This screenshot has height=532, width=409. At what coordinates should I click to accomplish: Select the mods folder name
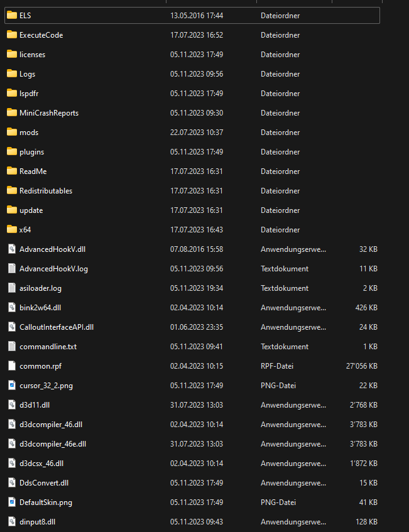pyautogui.click(x=29, y=133)
